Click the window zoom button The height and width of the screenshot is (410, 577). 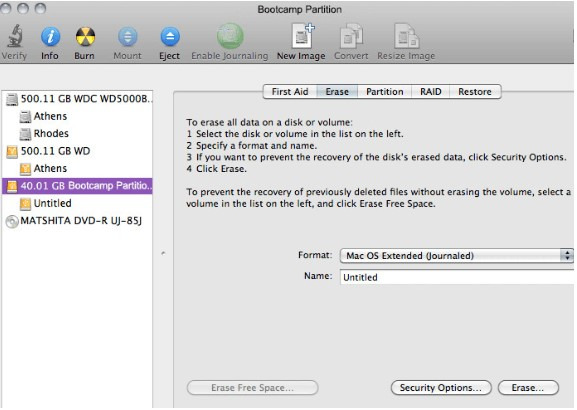[40, 8]
